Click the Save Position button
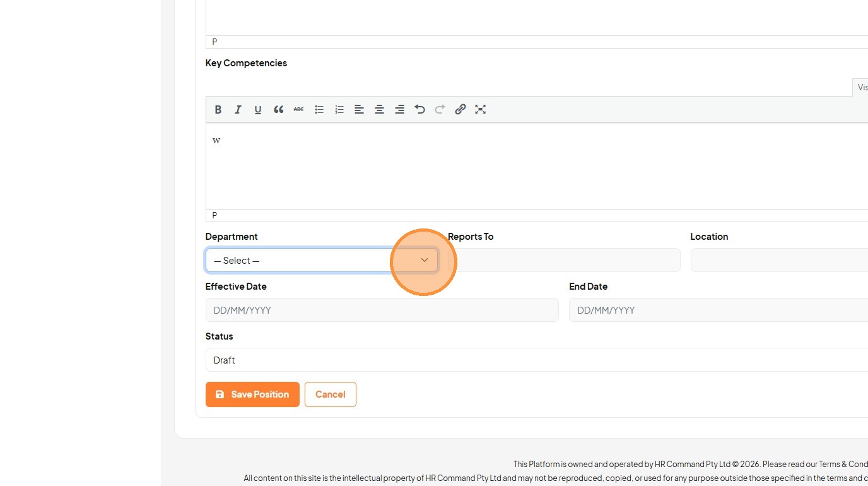Image resolution: width=868 pixels, height=486 pixels. (252, 394)
